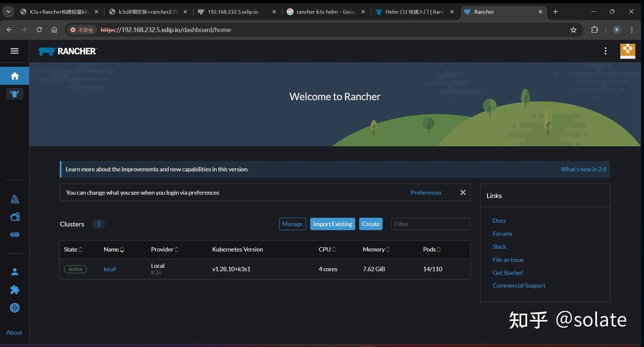
Task: Open the What's new in 2.8 link
Action: pos(584,169)
